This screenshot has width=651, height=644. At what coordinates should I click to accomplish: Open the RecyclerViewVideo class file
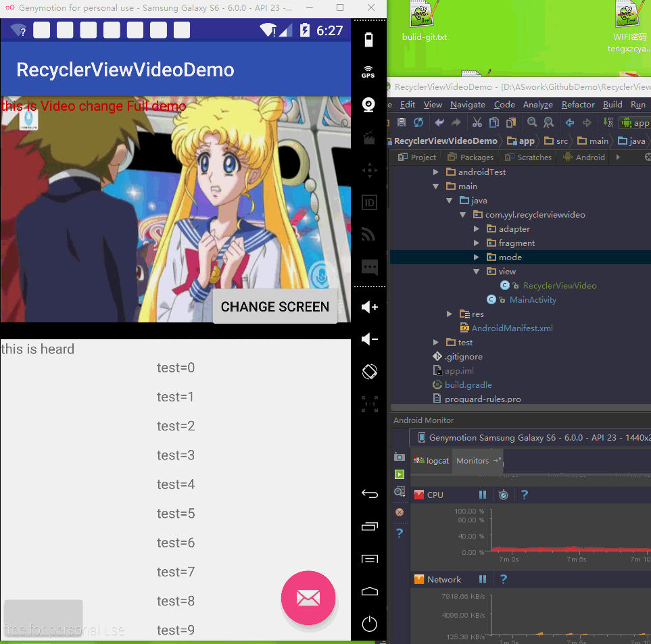tap(559, 285)
